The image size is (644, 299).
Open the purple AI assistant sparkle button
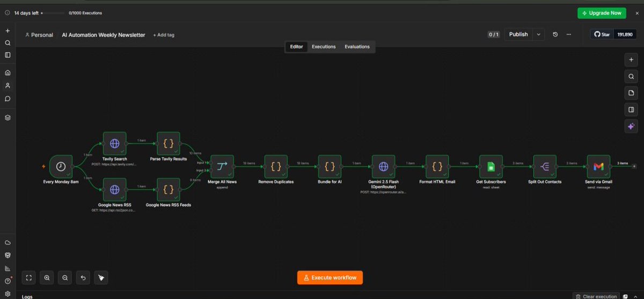(631, 126)
